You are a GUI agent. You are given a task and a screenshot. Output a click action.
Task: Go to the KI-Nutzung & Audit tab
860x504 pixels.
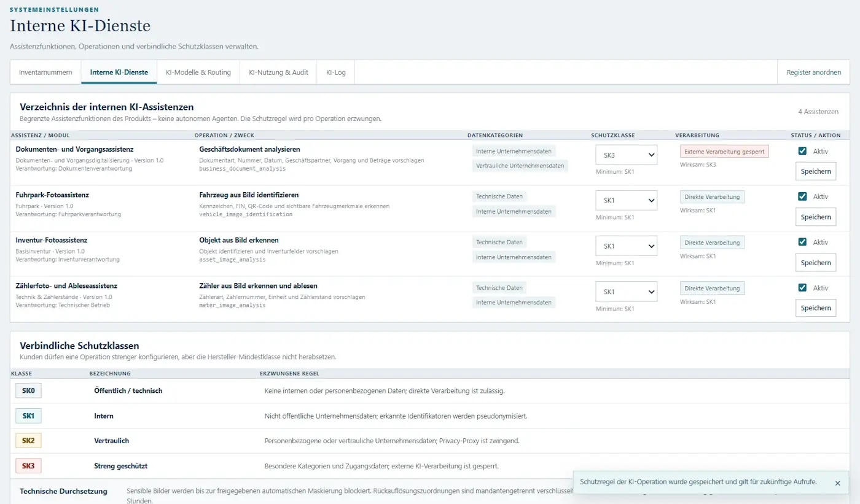pyautogui.click(x=278, y=72)
